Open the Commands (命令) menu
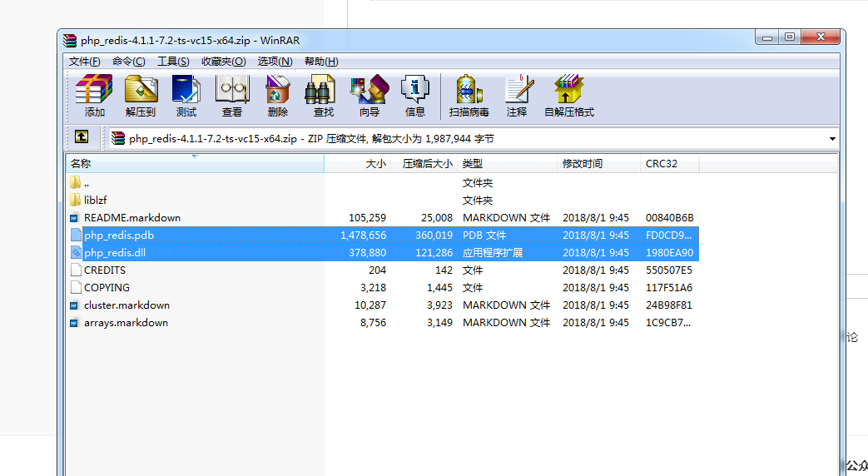The width and height of the screenshot is (868, 476). pos(128,62)
